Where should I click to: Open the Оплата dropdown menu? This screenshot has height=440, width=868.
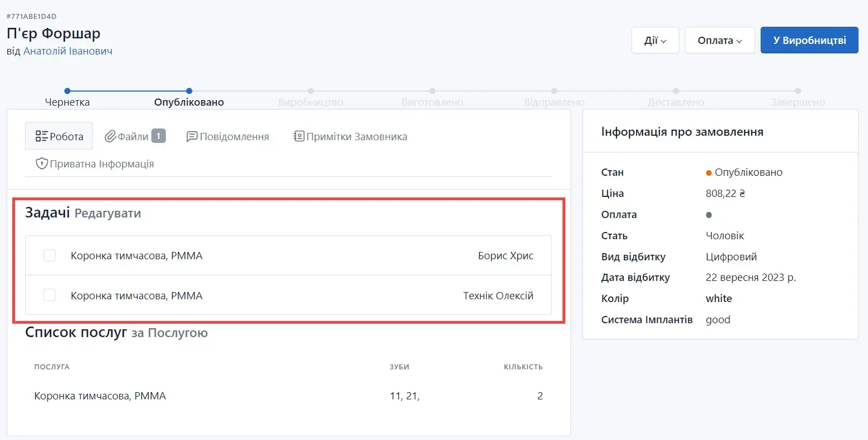pos(719,40)
